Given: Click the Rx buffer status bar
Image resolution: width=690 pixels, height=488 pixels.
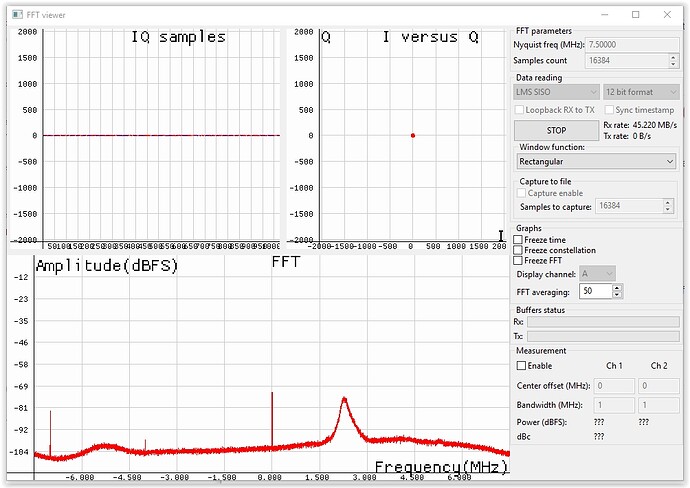Looking at the screenshot, I should [x=603, y=322].
